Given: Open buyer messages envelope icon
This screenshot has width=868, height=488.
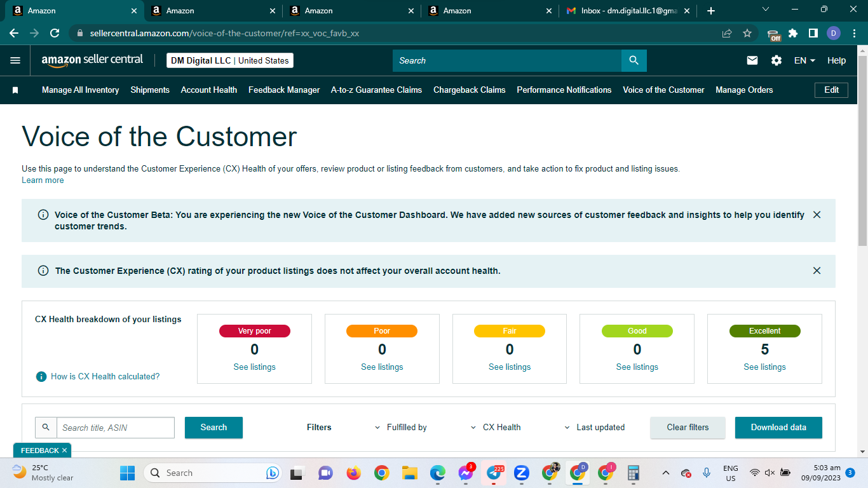Looking at the screenshot, I should [x=752, y=60].
